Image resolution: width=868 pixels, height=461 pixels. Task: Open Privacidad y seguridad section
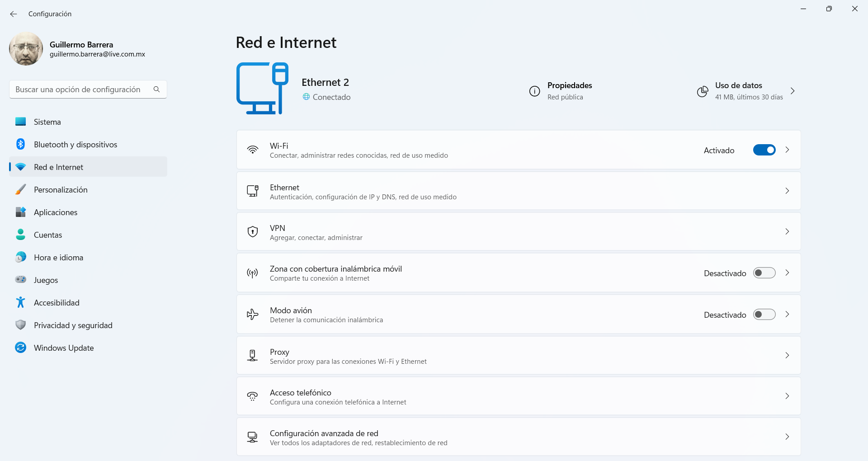[x=73, y=325]
